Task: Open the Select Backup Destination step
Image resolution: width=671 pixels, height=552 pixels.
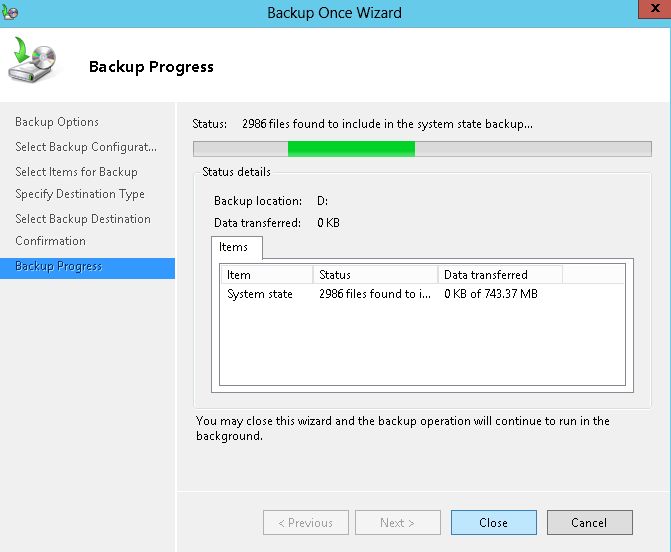Action: pyautogui.click(x=83, y=219)
